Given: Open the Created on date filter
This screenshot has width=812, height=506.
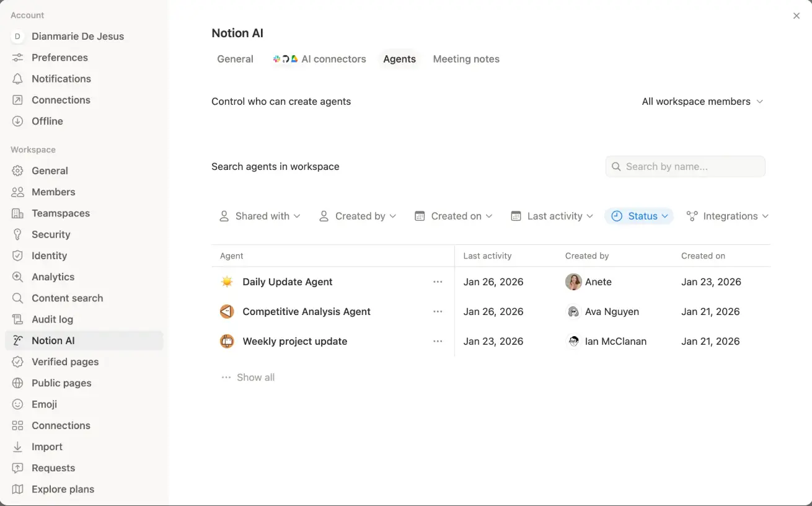Looking at the screenshot, I should pyautogui.click(x=454, y=216).
